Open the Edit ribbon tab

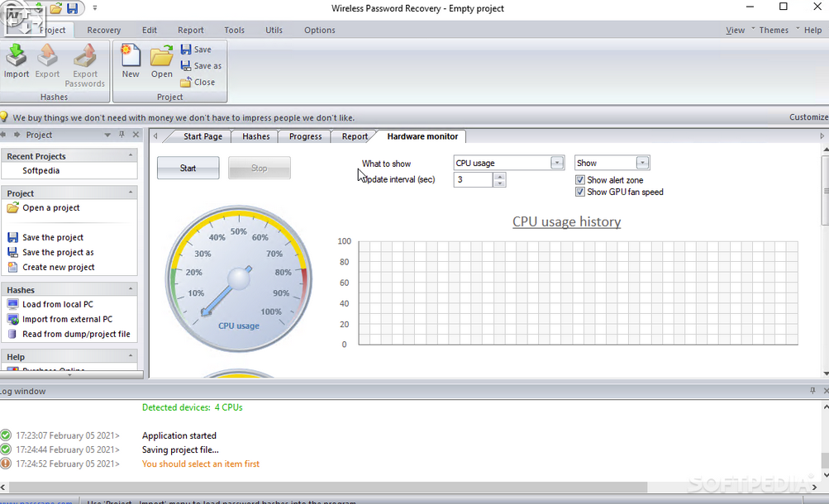coord(150,30)
